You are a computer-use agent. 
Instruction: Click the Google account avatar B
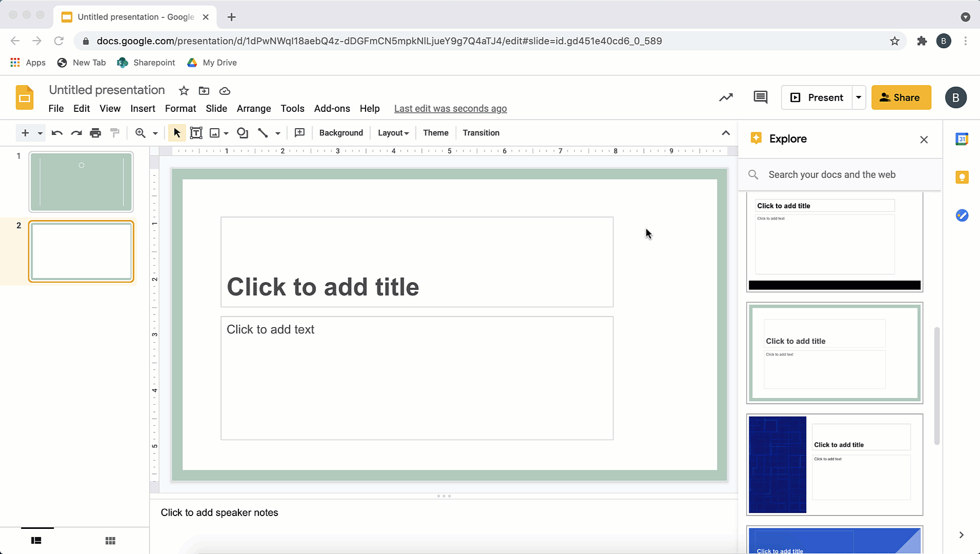[x=955, y=97]
